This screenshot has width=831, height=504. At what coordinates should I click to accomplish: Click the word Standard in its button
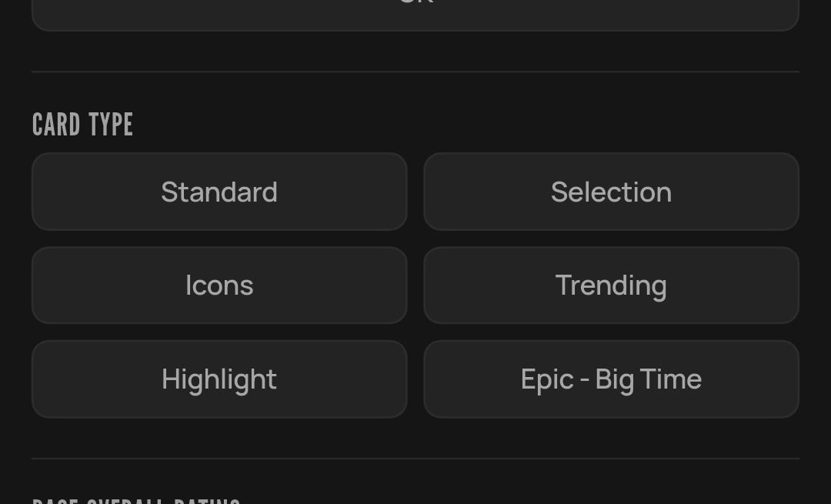click(x=219, y=192)
